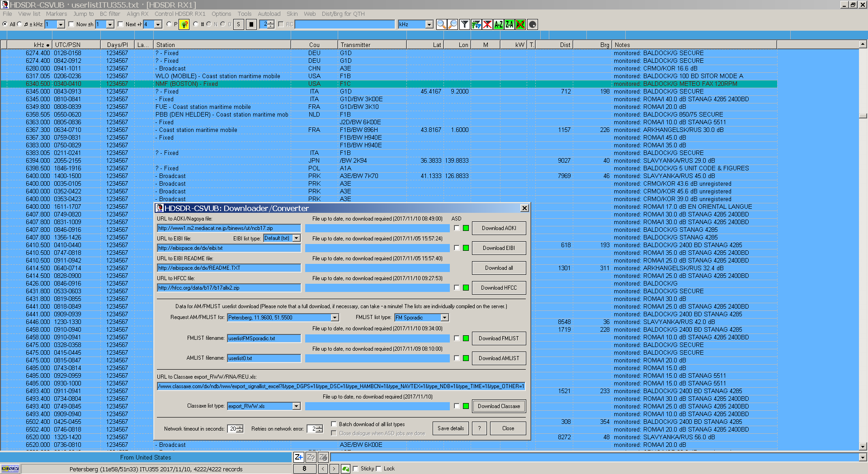This screenshot has width=868, height=474.
Task: Click the black square stop toolbar button
Action: (x=251, y=24)
